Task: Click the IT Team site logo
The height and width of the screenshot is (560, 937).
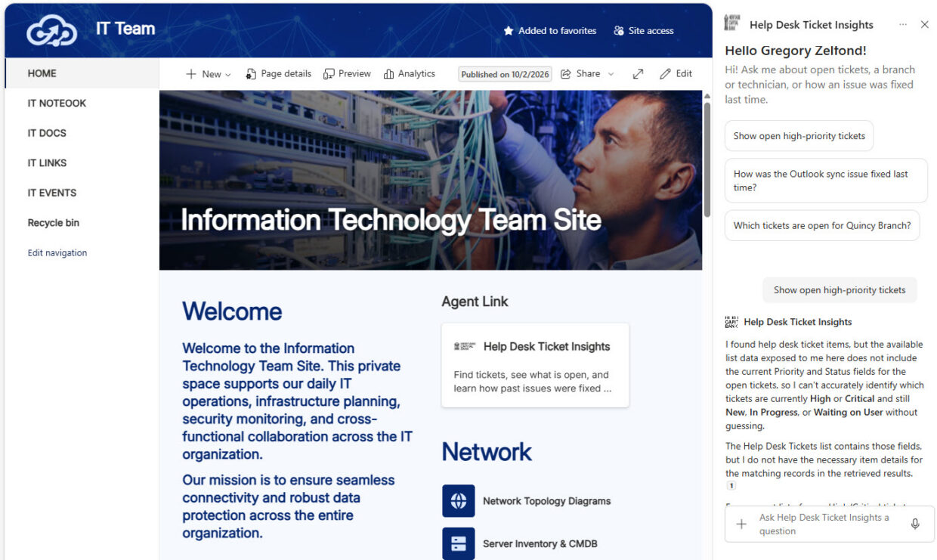Action: [x=52, y=30]
